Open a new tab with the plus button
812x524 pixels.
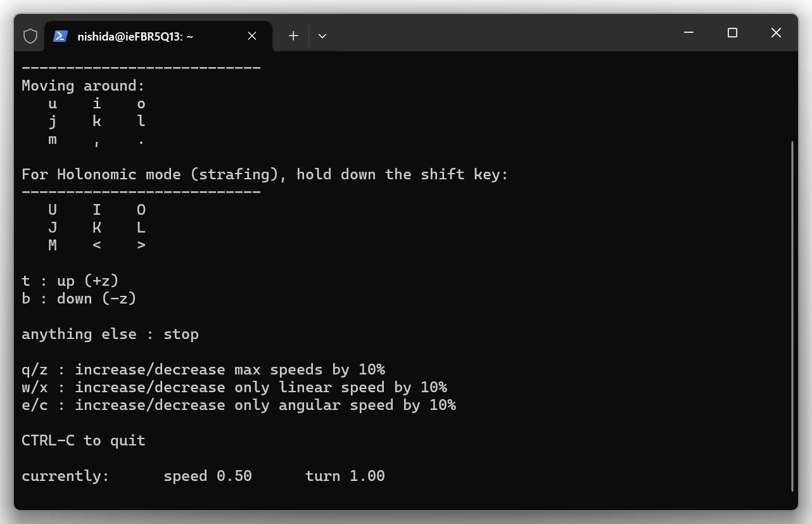coord(293,36)
